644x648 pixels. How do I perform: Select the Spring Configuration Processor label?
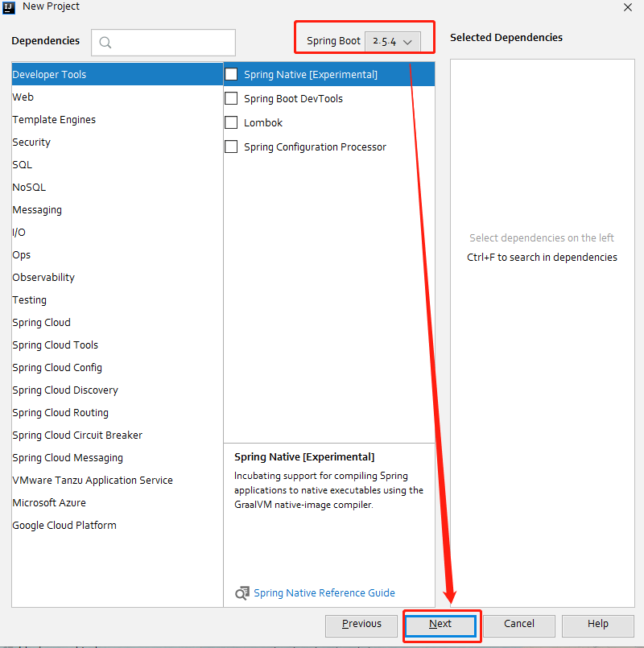tap(315, 147)
